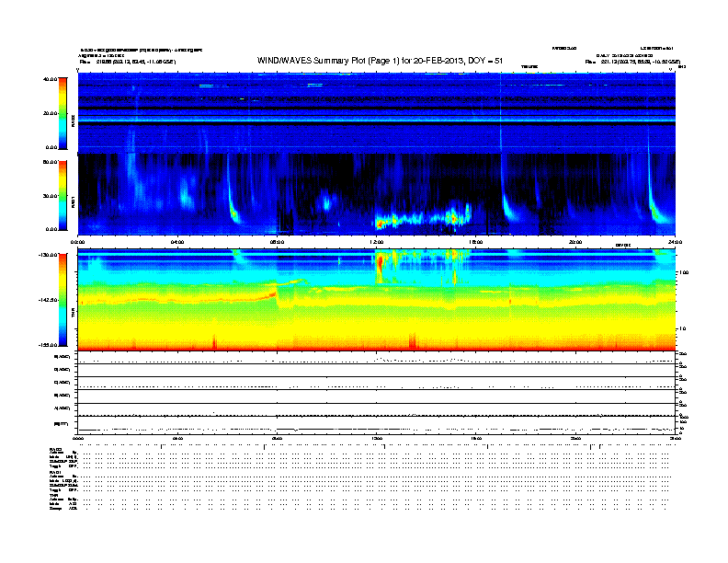Click the topmost line plot strip below TNR
This screenshot has width=728, height=563.
click(x=377, y=358)
